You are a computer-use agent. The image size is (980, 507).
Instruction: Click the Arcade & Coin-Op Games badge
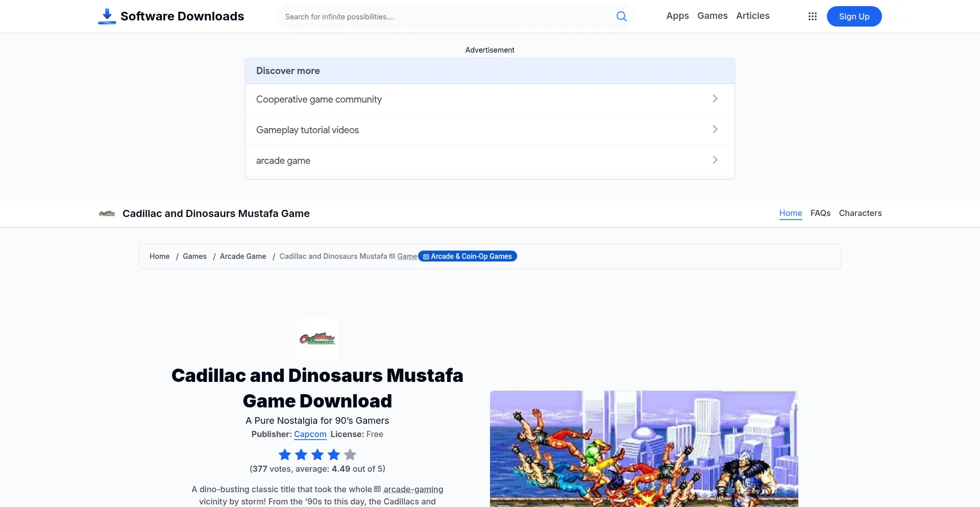click(x=468, y=256)
